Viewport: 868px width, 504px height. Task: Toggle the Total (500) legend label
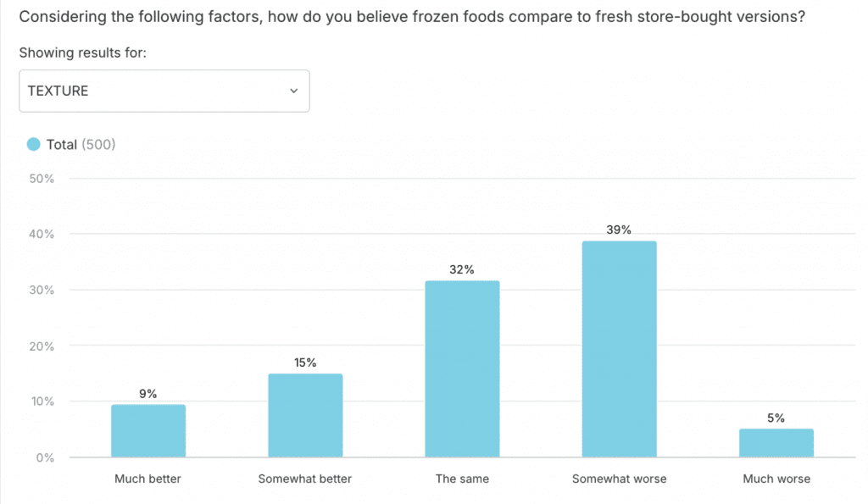(81, 145)
